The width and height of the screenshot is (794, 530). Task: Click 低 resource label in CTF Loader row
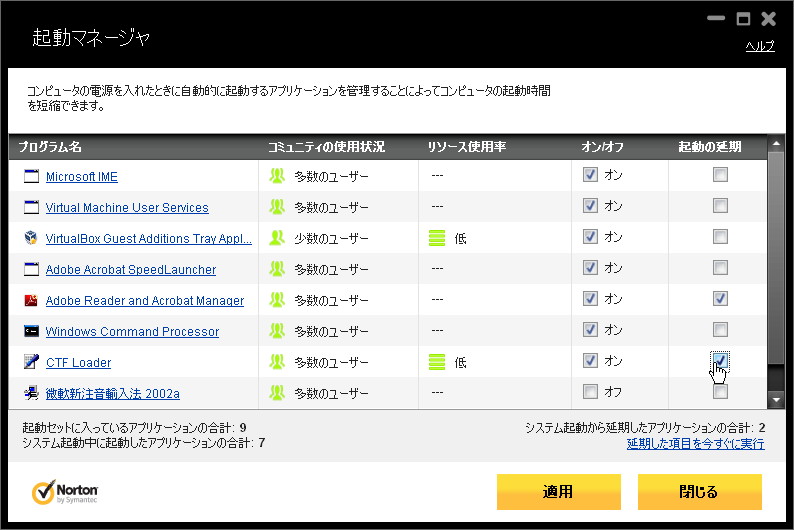[x=460, y=362]
